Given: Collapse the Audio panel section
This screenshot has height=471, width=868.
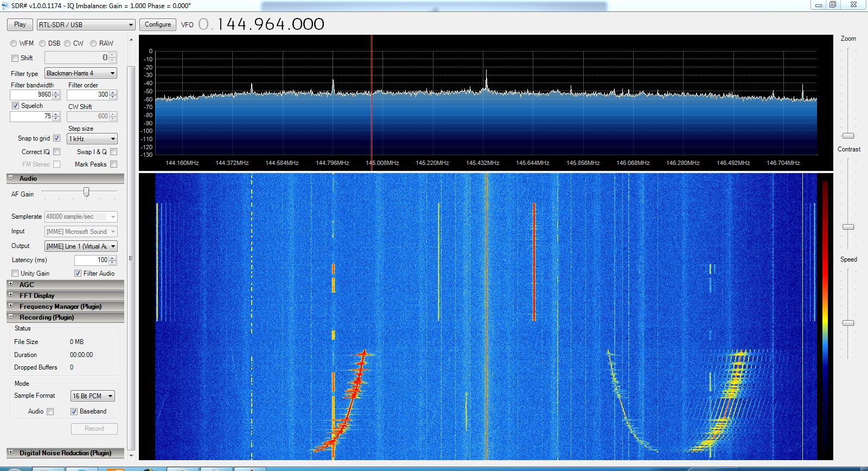Looking at the screenshot, I should pyautogui.click(x=10, y=177).
